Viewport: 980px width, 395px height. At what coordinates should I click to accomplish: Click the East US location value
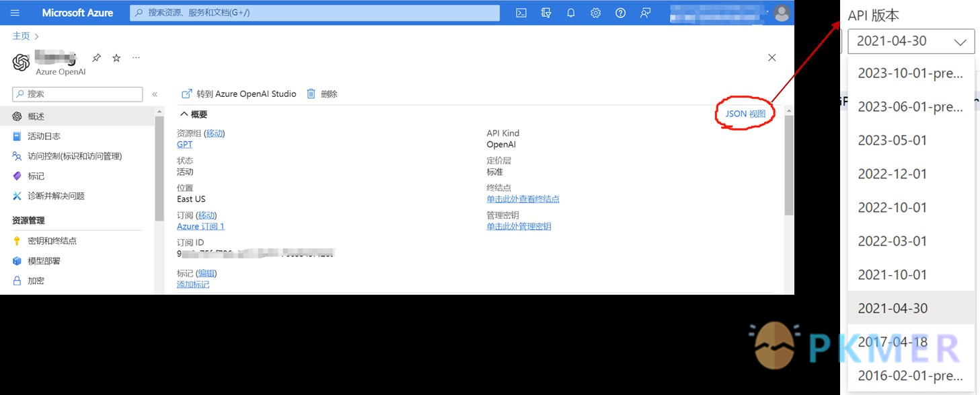191,199
